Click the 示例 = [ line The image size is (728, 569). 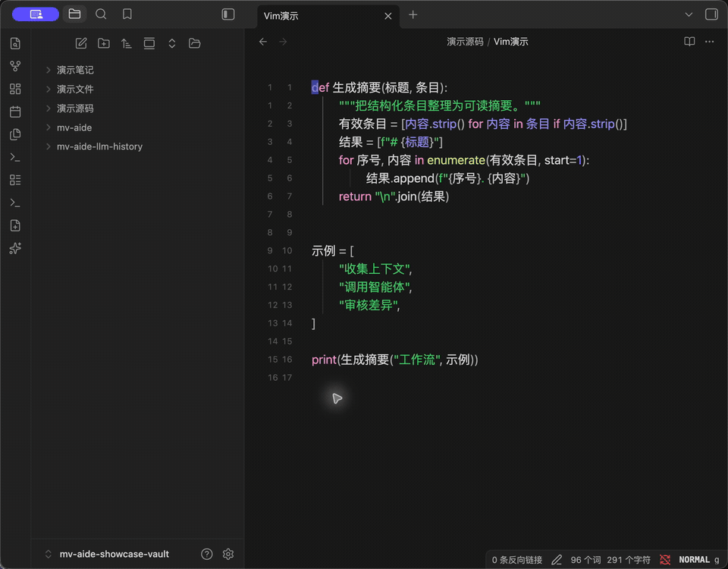[332, 251]
